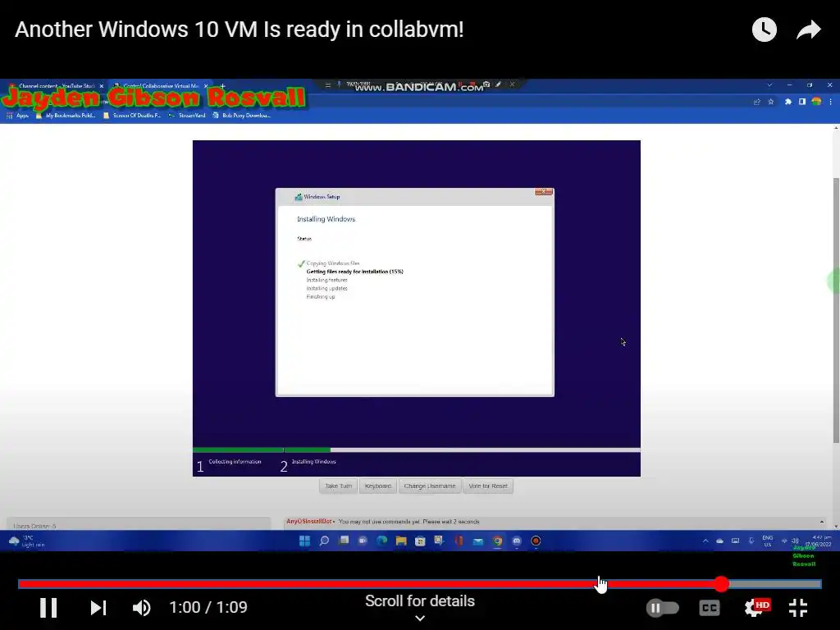Viewport: 840px width, 630px height.
Task: Open taskbar Search magnifier
Action: (x=324, y=541)
